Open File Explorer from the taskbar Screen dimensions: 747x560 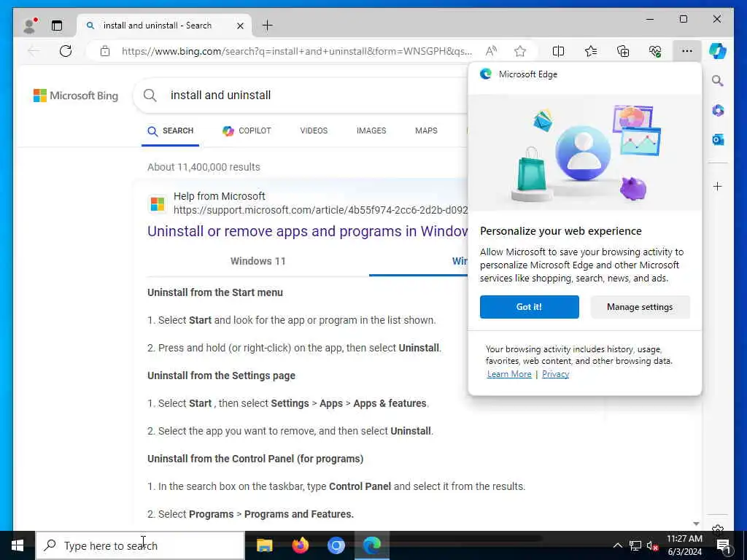point(264,545)
